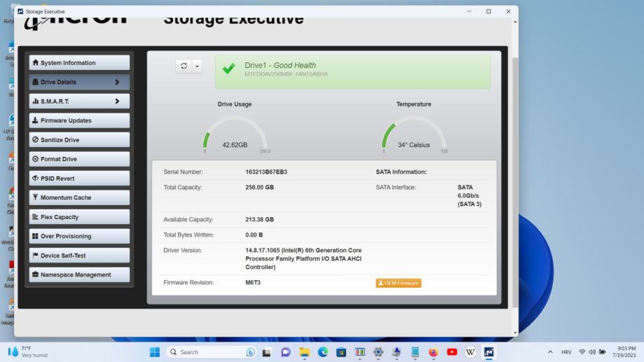Open PSID Revert
The image size is (644, 362).
pos(79,179)
